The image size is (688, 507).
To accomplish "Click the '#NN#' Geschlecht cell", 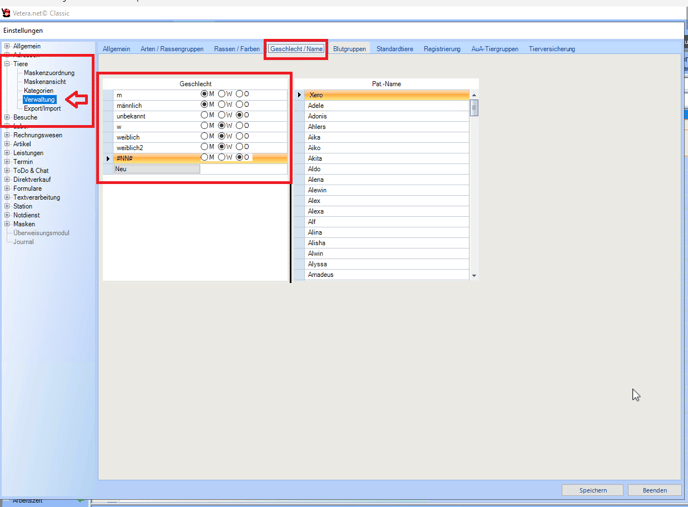I will [157, 158].
